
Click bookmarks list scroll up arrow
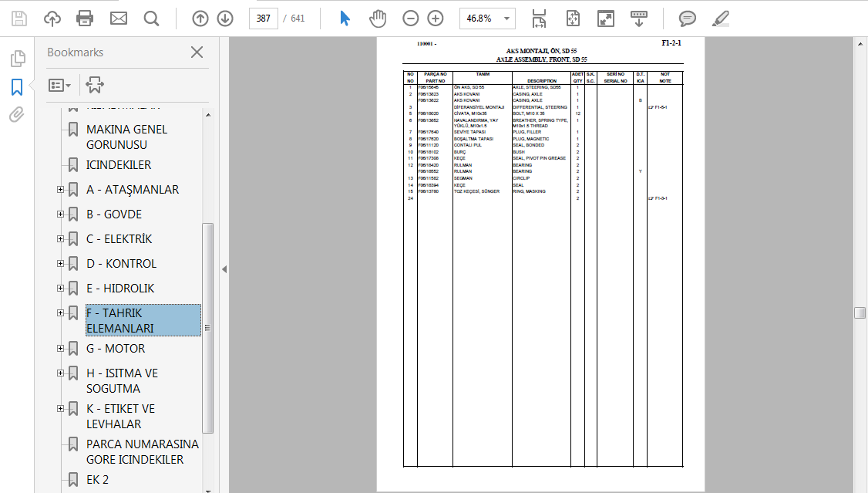click(208, 115)
